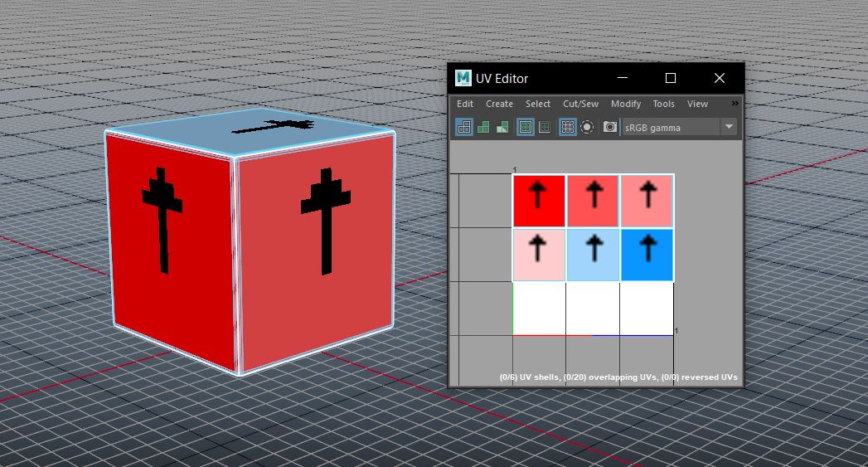
Task: Click the UV distortion shading icon
Action: coord(502,128)
